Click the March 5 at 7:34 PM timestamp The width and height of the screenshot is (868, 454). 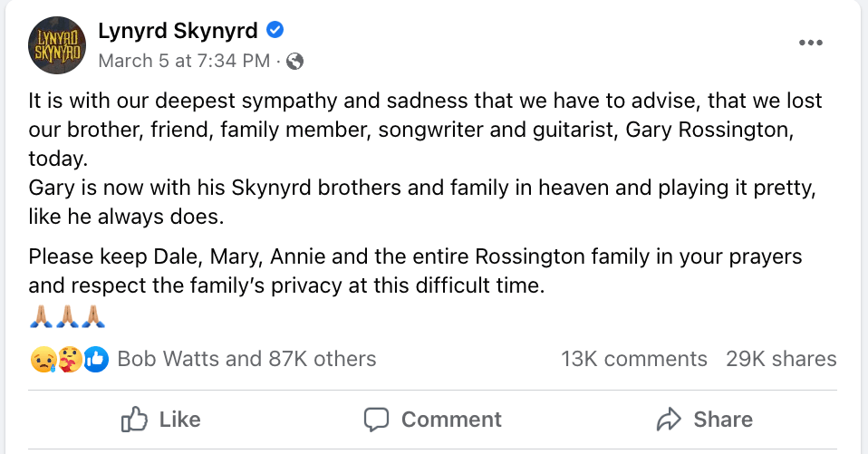click(183, 61)
